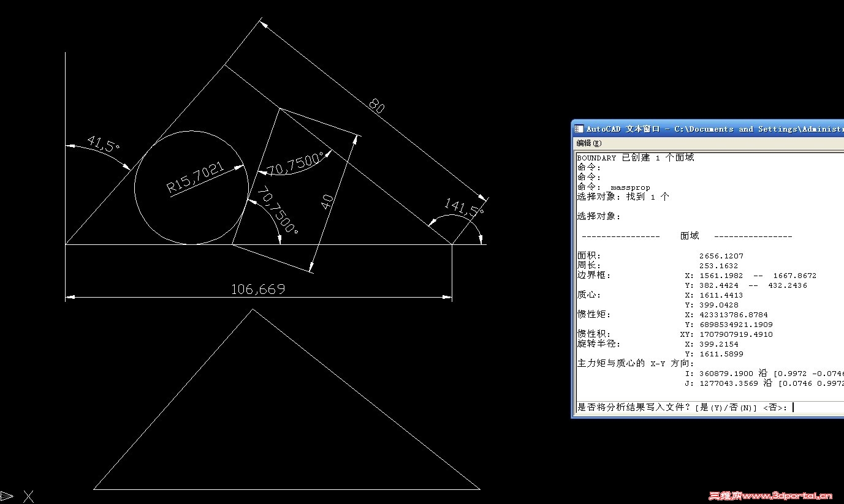
Task: Select centroid Y value 399.0428
Action: (x=718, y=305)
